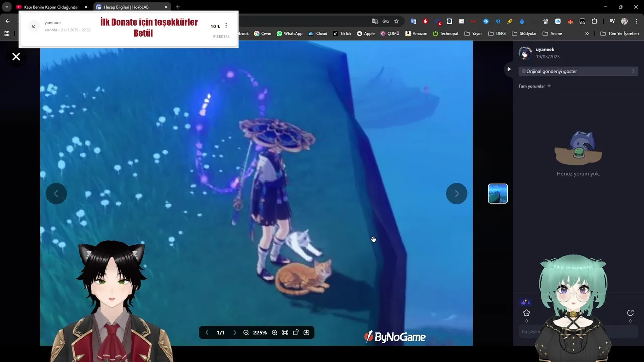Image resolution: width=644 pixels, height=362 pixels.
Task: Bookmark this page with the star icon
Action: tap(396, 21)
